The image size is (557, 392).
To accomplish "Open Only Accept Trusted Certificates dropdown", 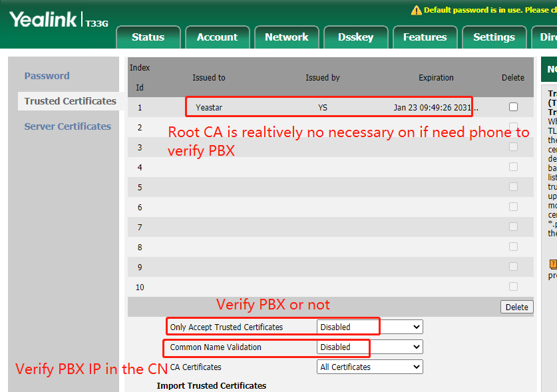I will point(370,327).
